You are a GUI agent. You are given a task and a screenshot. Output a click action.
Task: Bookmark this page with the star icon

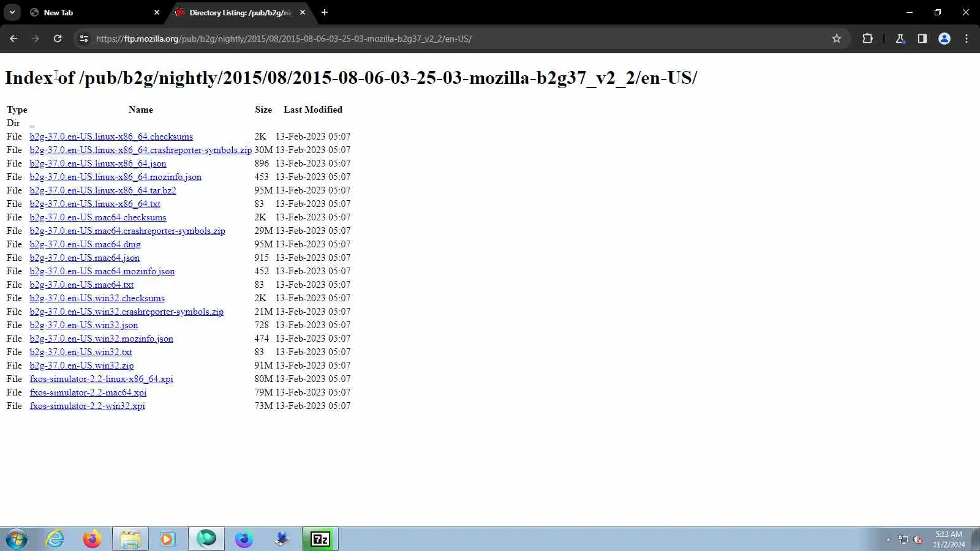click(x=837, y=39)
